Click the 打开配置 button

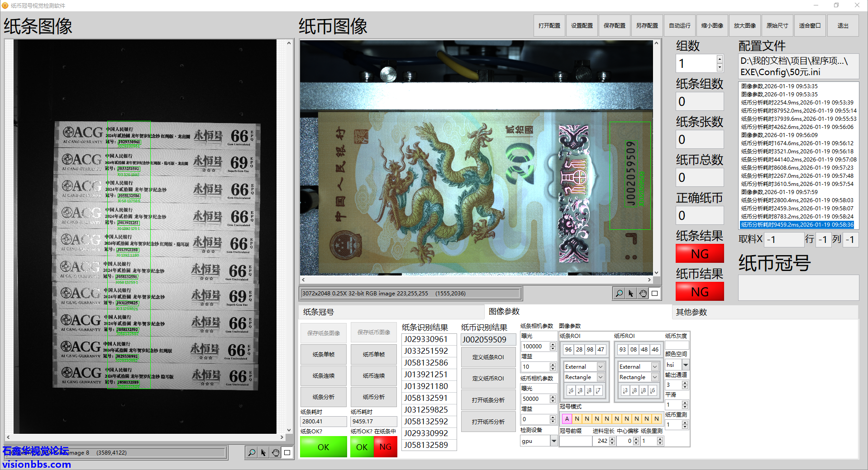tap(549, 26)
